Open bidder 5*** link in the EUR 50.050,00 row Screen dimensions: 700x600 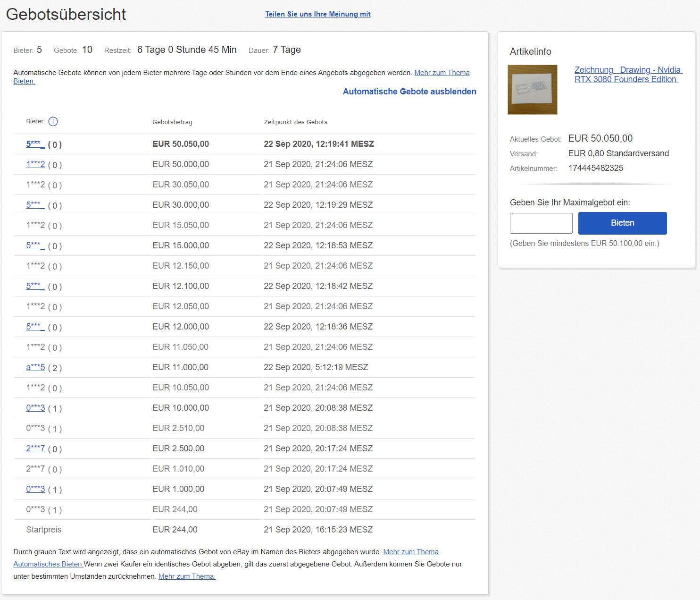coord(35,144)
